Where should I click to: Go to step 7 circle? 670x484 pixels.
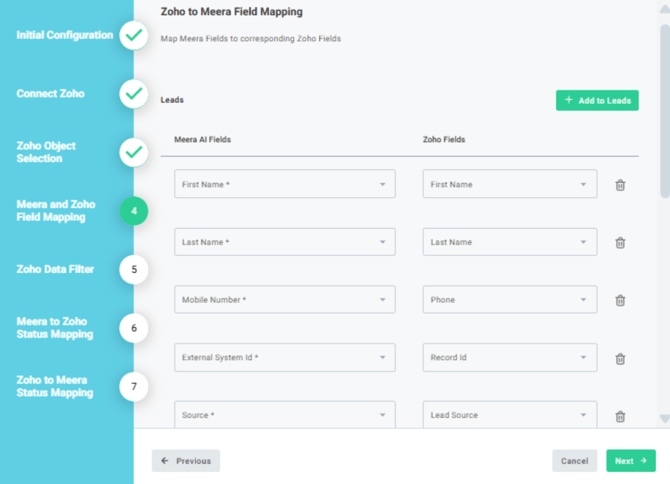(x=134, y=386)
